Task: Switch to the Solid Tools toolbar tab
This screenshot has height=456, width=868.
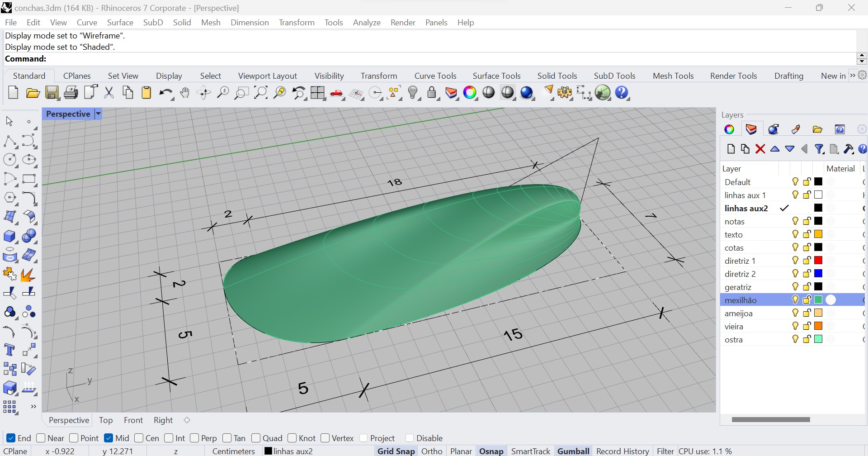Action: (x=557, y=76)
